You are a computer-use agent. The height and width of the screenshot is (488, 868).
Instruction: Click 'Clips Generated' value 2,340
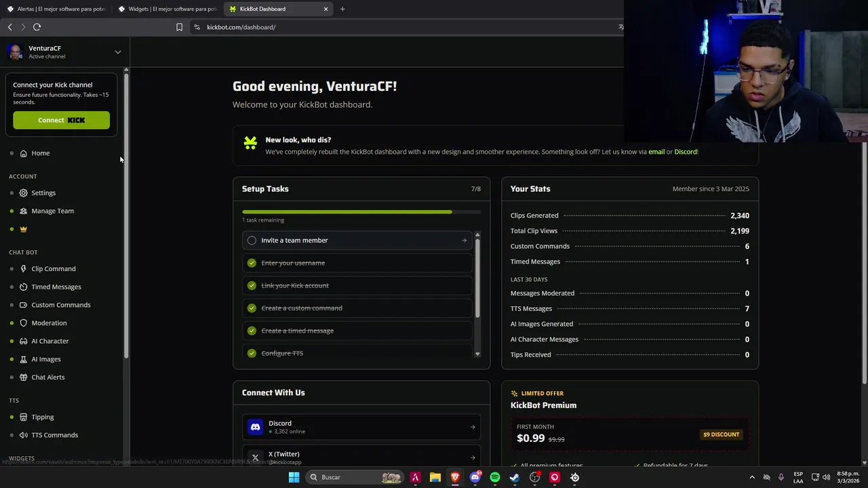tap(740, 216)
